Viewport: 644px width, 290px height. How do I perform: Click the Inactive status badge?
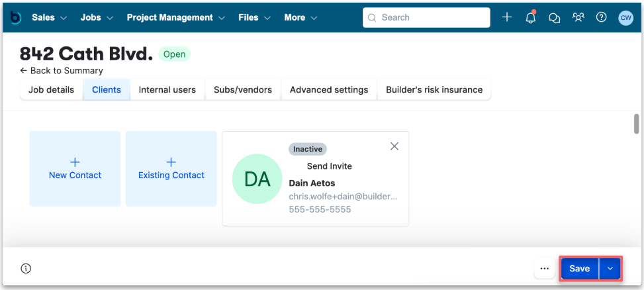(308, 149)
